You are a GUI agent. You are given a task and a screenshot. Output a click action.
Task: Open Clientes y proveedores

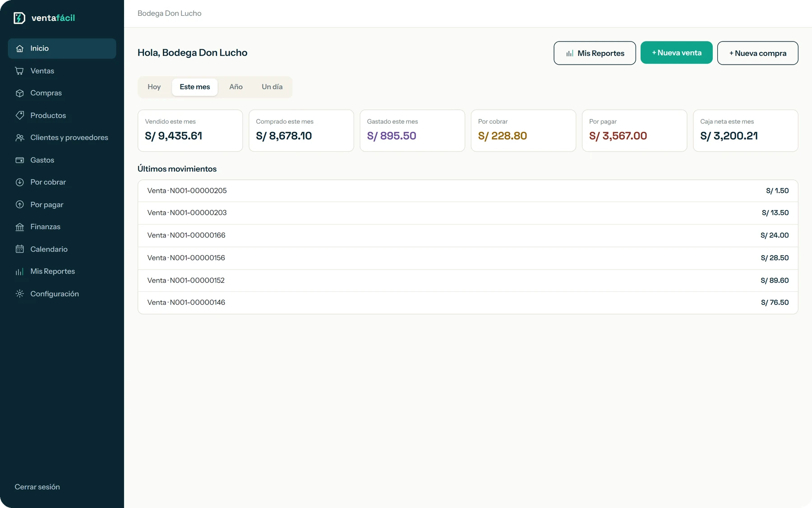(x=62, y=138)
